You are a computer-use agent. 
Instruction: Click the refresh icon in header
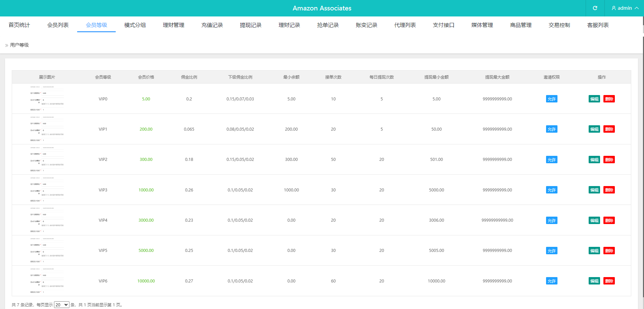[x=595, y=8]
